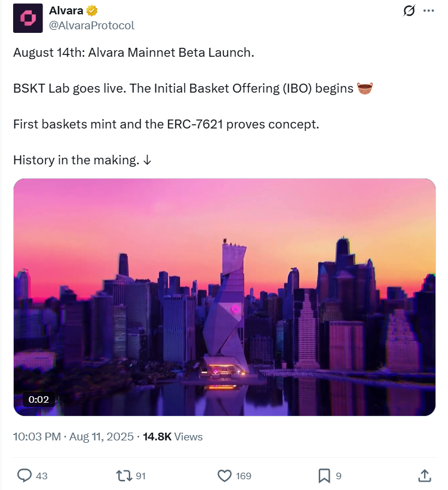Toggle the bookmark icon on the post
448x490 pixels.
click(324, 476)
